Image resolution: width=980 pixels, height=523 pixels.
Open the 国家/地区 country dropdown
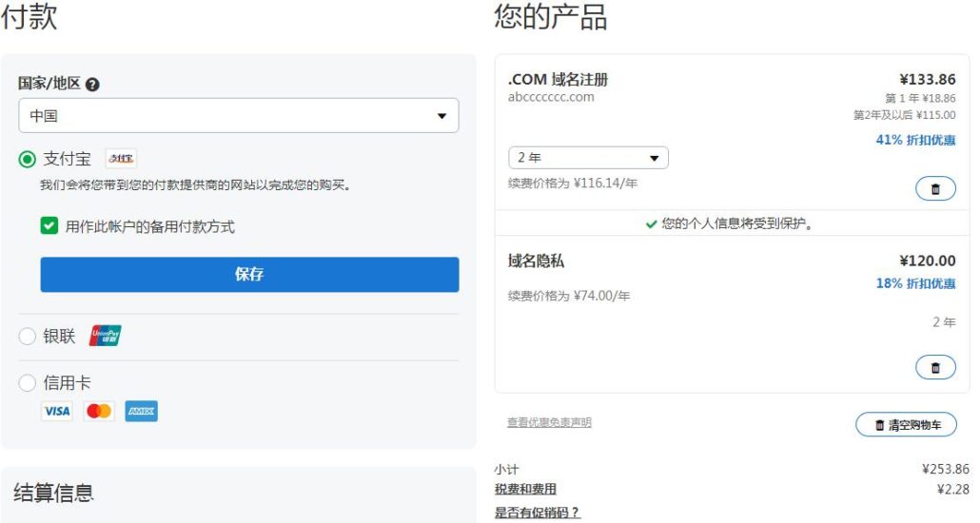click(x=238, y=116)
